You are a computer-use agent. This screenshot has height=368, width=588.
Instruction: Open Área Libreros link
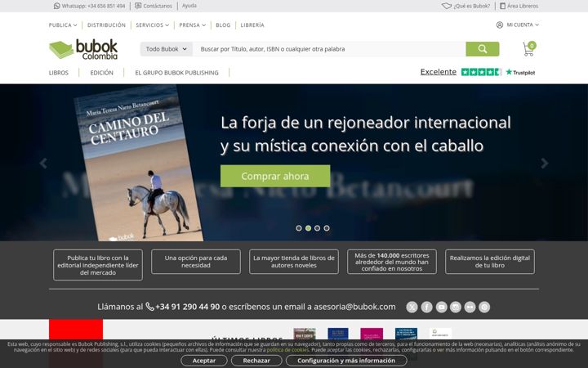point(519,6)
